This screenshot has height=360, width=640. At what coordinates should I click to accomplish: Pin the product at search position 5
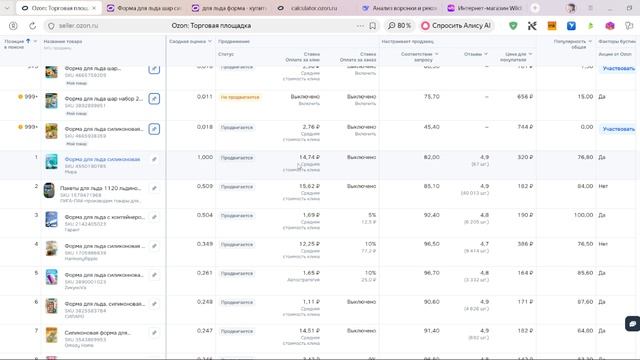[154, 275]
